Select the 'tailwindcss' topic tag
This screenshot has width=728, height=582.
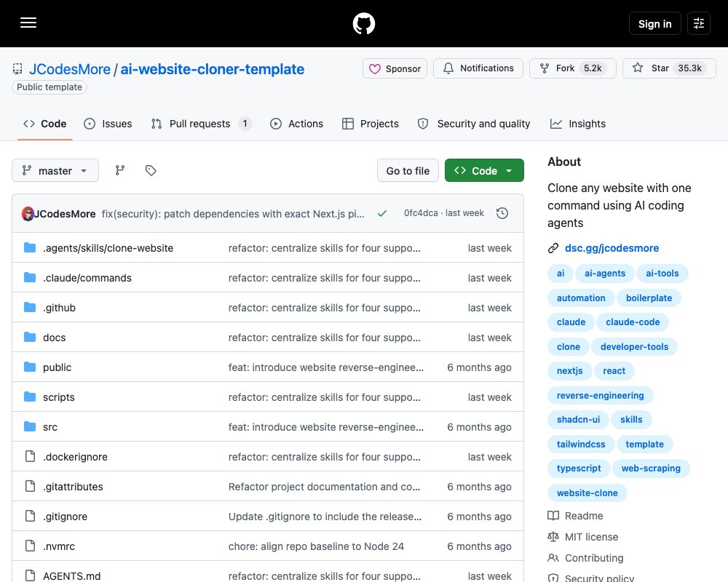click(x=581, y=445)
